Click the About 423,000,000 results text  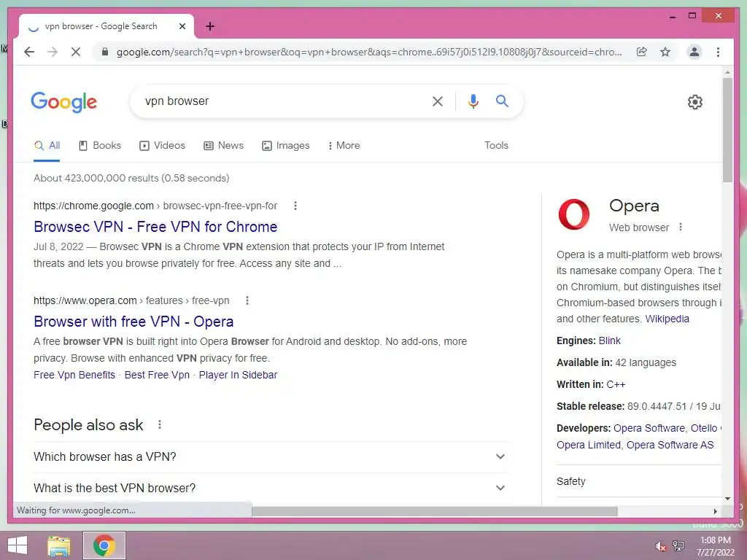(x=131, y=178)
